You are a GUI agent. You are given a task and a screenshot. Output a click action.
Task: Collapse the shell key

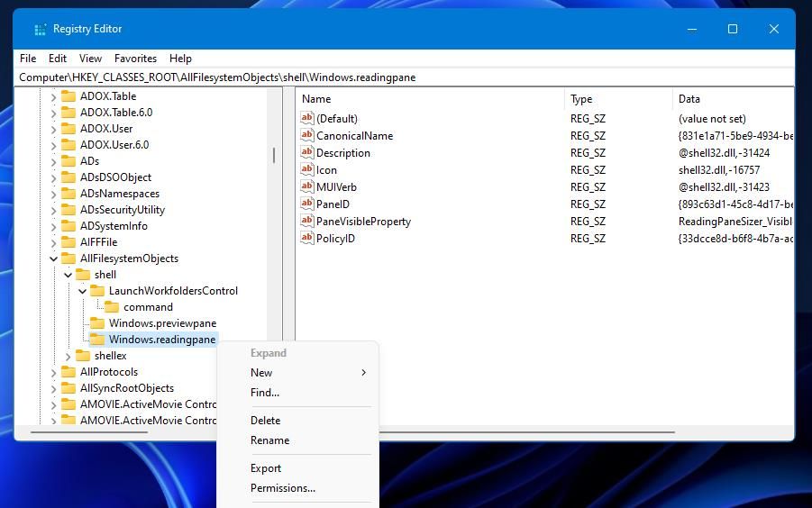[x=68, y=275]
